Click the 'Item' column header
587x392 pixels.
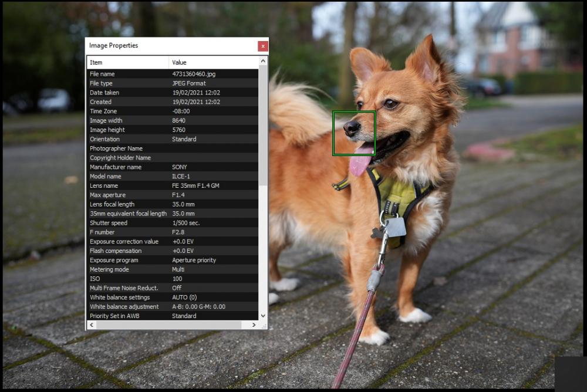pos(128,63)
